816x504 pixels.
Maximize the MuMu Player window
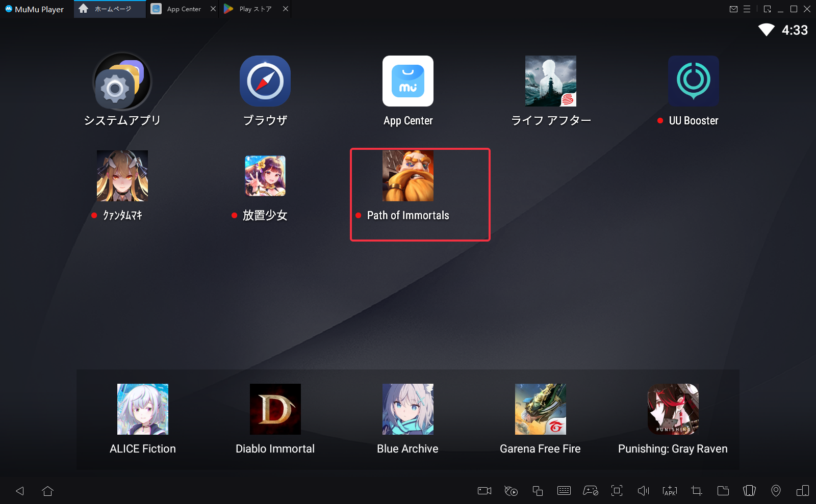tap(794, 9)
